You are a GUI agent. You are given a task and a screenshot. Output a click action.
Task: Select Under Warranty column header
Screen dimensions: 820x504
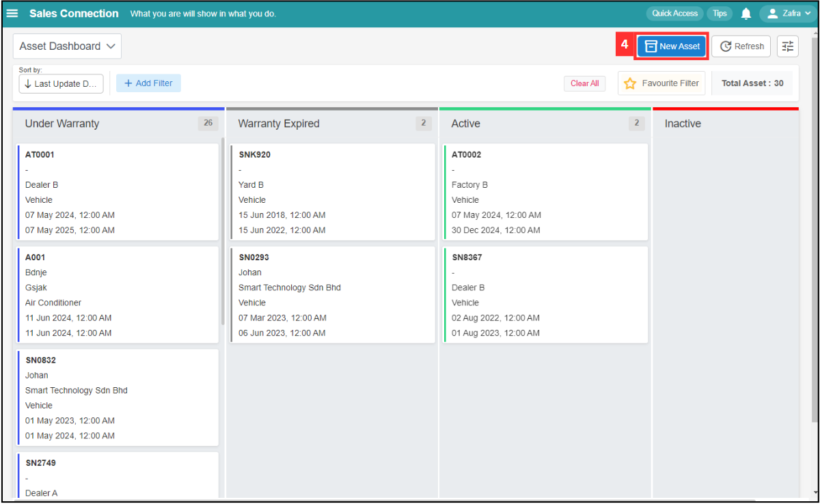point(62,124)
